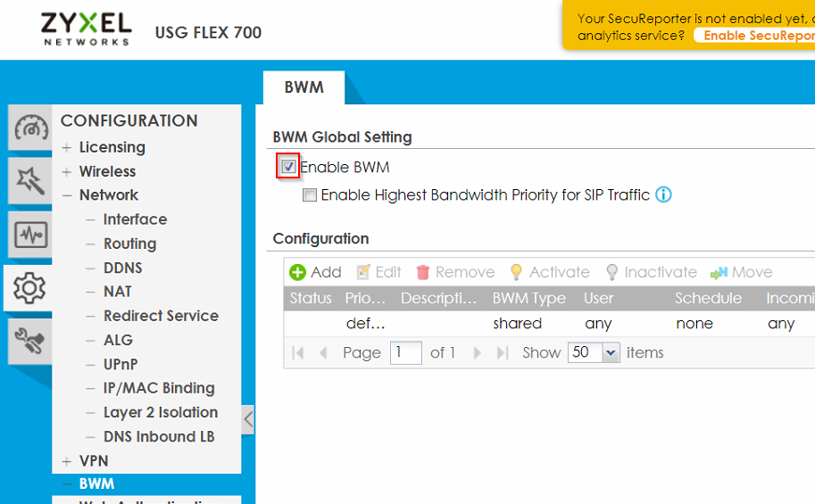Open the Monitor waveform icon in sidebar
This screenshot has width=815, height=504.
coord(31,235)
